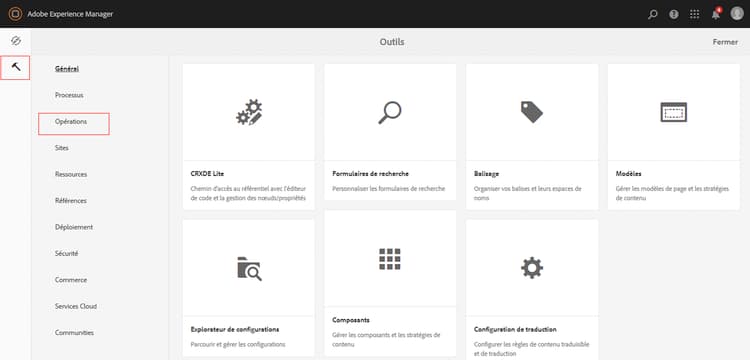750x360 pixels.
Task: Select Sécurité in the tools menu
Action: point(66,254)
